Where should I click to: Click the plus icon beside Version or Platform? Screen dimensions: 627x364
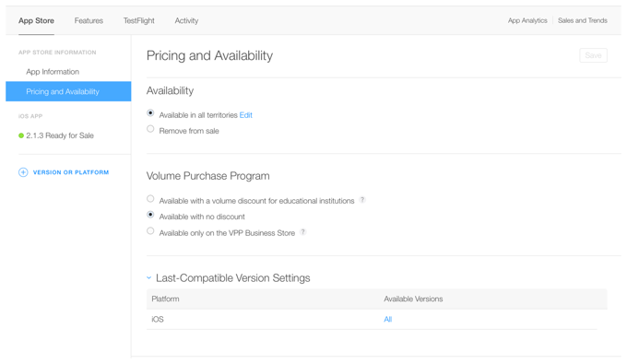pyautogui.click(x=23, y=172)
